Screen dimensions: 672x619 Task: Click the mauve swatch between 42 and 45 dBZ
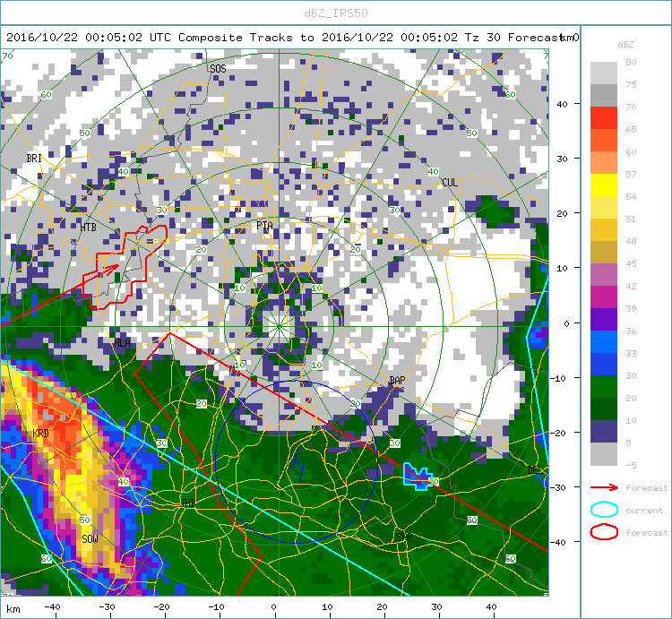pyautogui.click(x=603, y=275)
